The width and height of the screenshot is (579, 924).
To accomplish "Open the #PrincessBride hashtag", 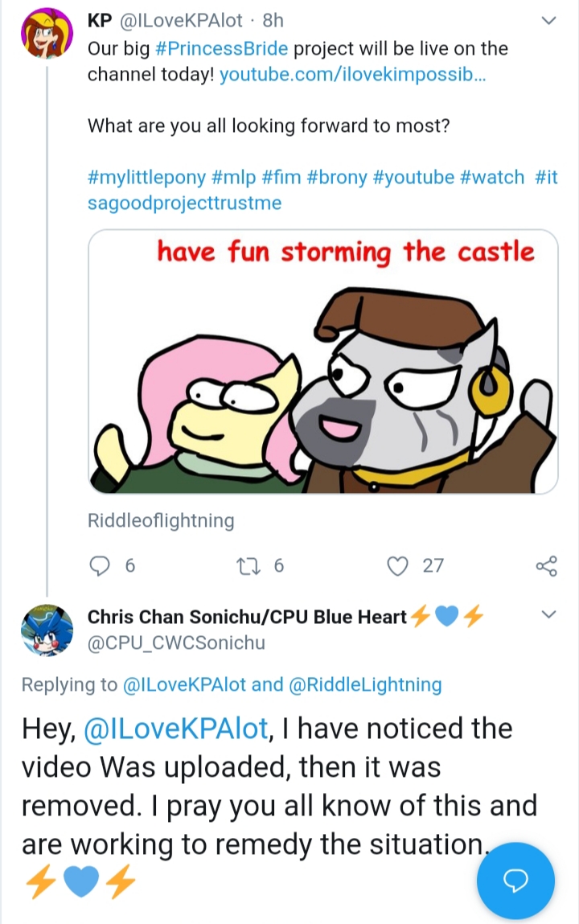I will click(x=221, y=48).
